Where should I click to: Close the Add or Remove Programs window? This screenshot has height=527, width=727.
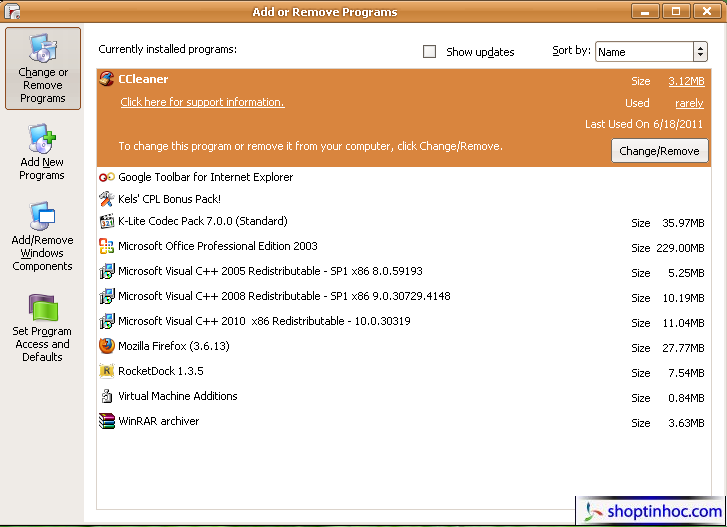point(707,11)
